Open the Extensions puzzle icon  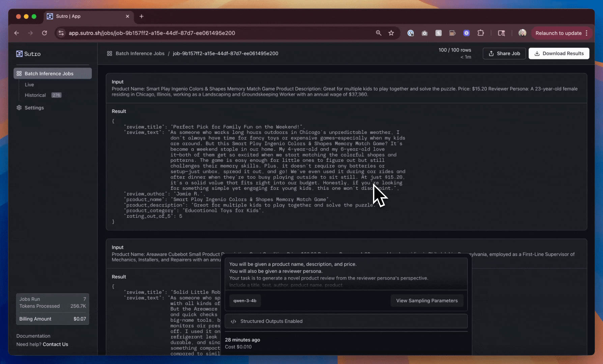tap(481, 33)
